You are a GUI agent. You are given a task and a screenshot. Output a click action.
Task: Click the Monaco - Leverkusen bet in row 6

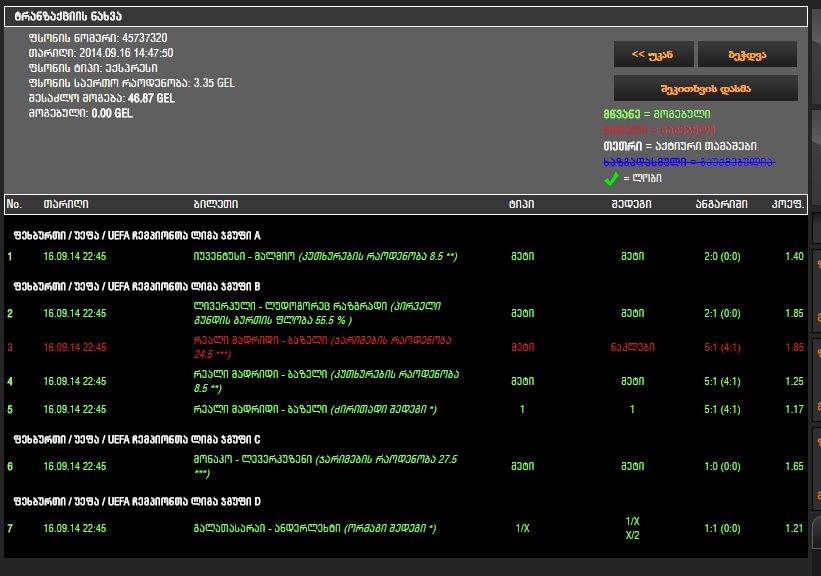[x=325, y=466]
